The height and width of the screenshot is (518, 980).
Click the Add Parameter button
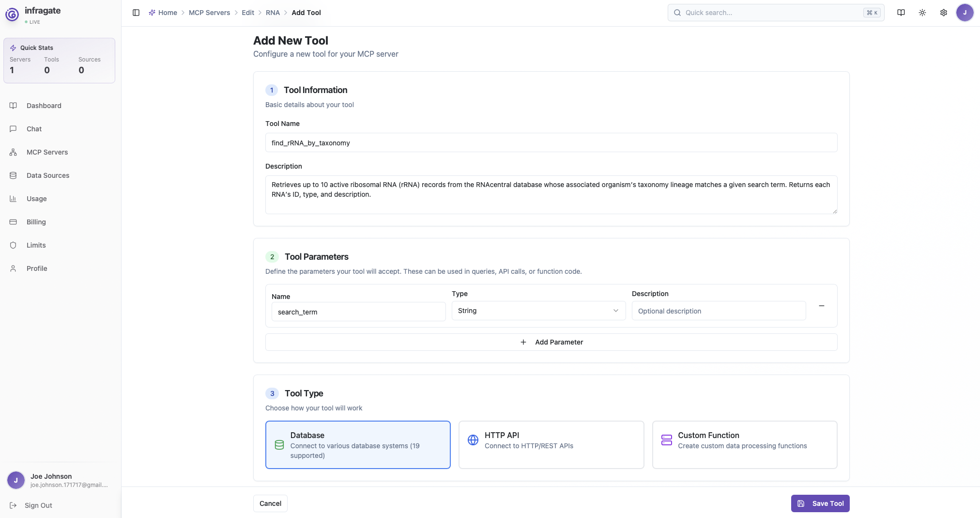click(551, 342)
